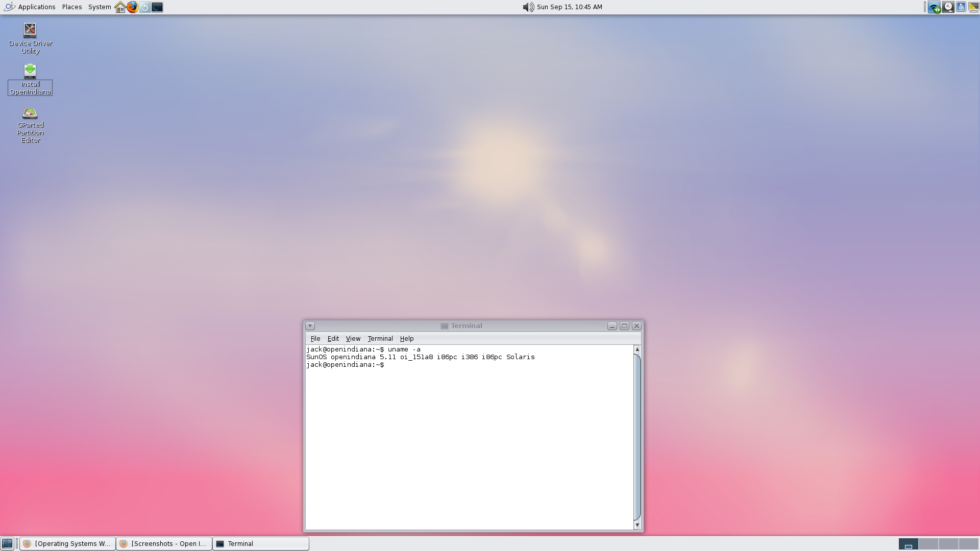This screenshot has width=980, height=551.
Task: Launch Terminal from the top panel icon
Action: coord(157,7)
